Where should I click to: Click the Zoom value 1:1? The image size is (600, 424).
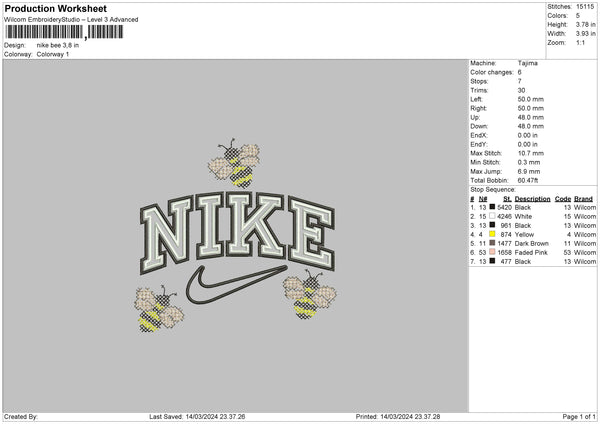point(580,42)
